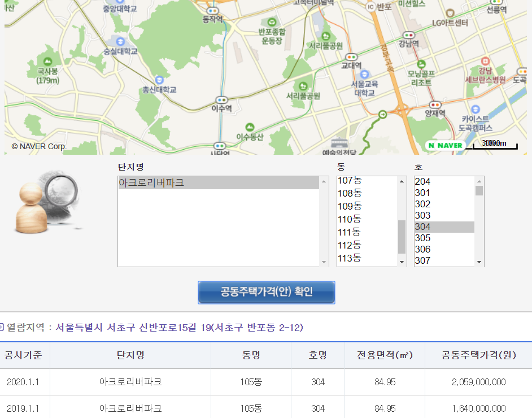Click the 이수동산 park icon

point(250,127)
